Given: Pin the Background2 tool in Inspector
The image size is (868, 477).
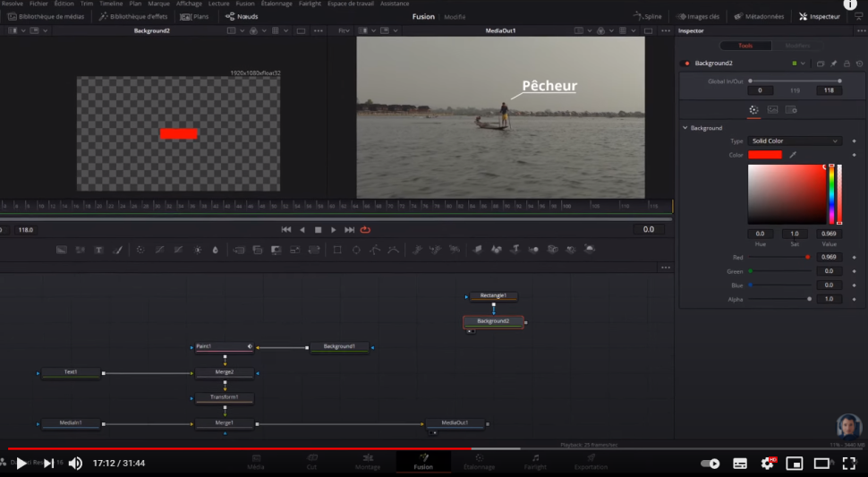Looking at the screenshot, I should (x=834, y=64).
